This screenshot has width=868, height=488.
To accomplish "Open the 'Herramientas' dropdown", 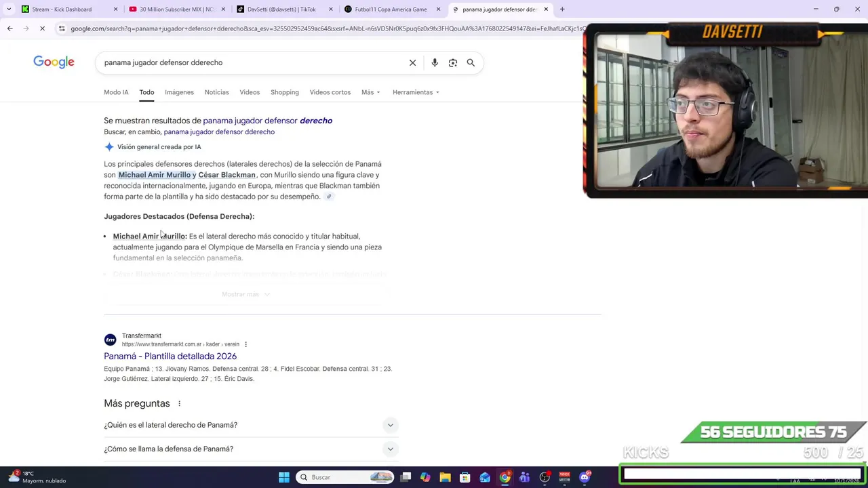I will pos(416,92).
